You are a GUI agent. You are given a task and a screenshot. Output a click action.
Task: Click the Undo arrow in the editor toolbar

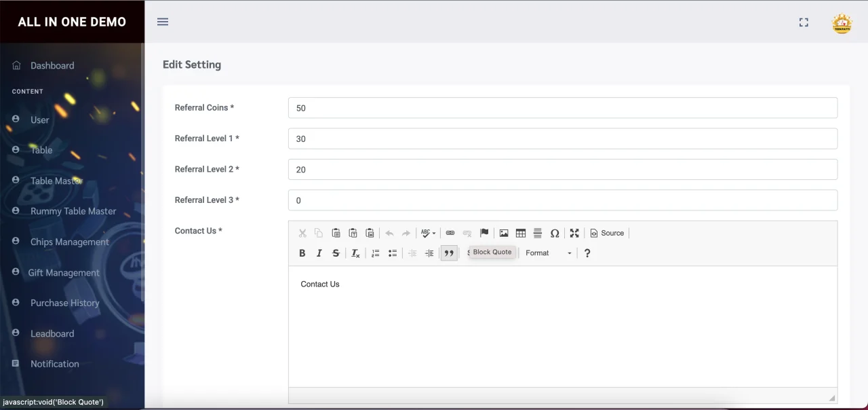point(389,233)
